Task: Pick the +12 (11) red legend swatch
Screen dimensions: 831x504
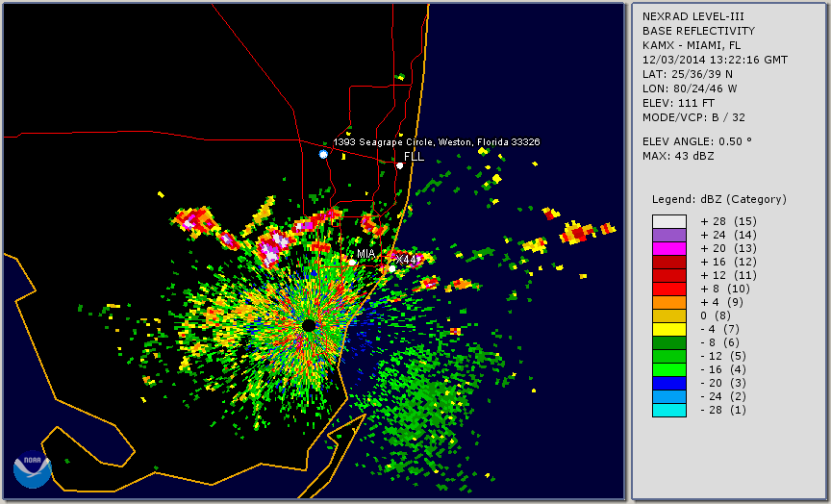Action: coord(669,276)
